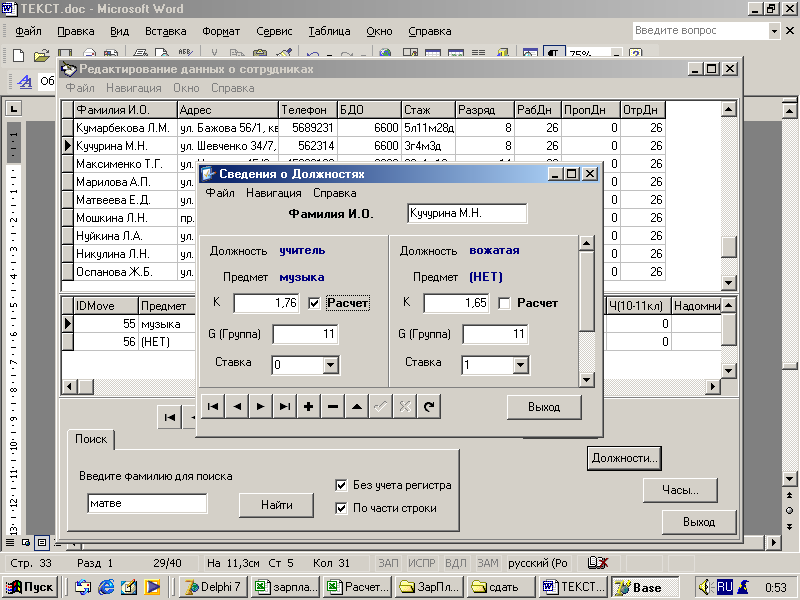Open the Word help question dropdown arrow
The width and height of the screenshot is (800, 600).
tap(775, 31)
